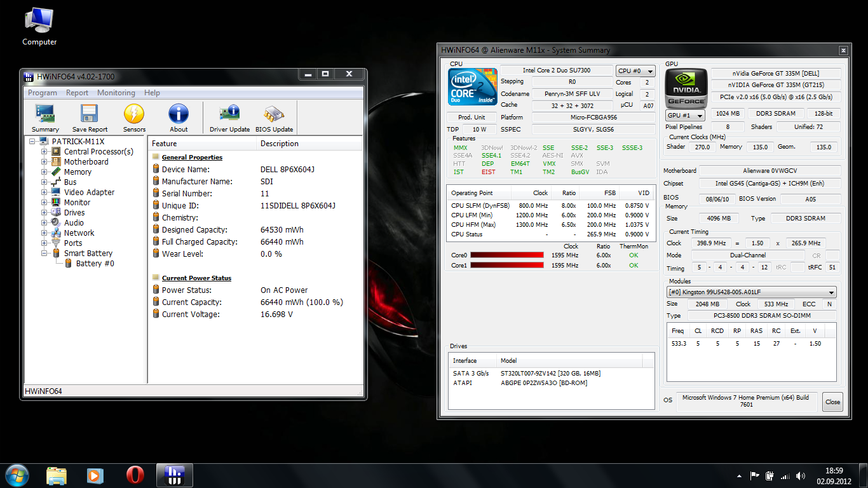The image size is (868, 488).
Task: Click the Description column header
Action: pyautogui.click(x=309, y=144)
